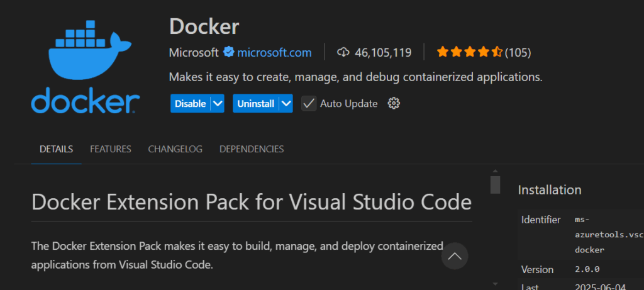This screenshot has width=644, height=290.
Task: Click the Microsoft publisher name
Action: pyautogui.click(x=194, y=53)
